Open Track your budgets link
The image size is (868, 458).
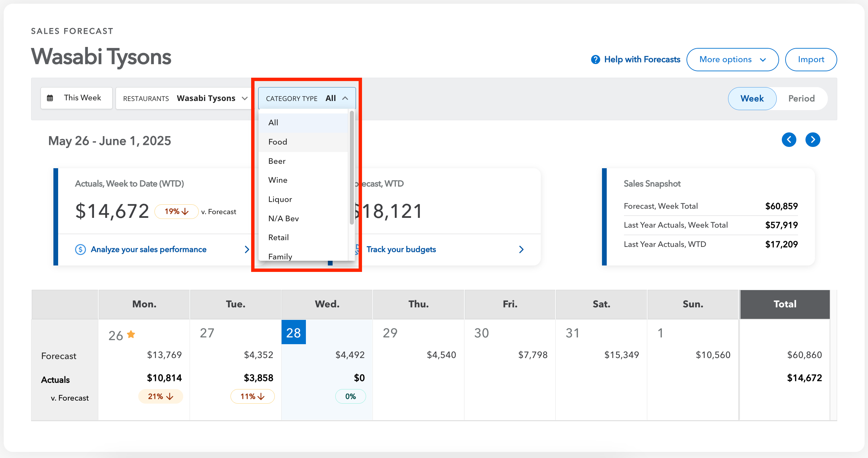coord(401,250)
